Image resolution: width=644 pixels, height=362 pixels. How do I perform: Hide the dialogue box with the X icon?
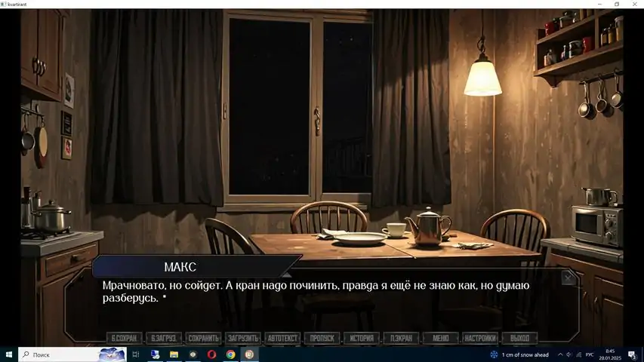tap(568, 278)
